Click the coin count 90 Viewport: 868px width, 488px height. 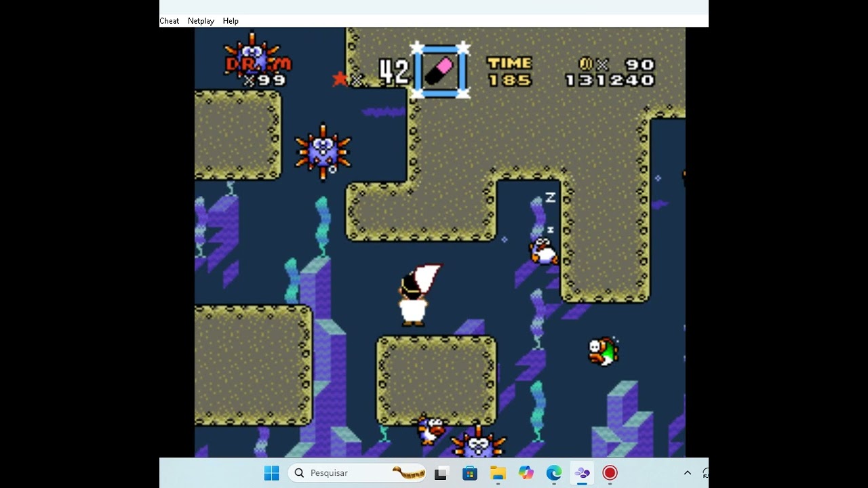639,64
